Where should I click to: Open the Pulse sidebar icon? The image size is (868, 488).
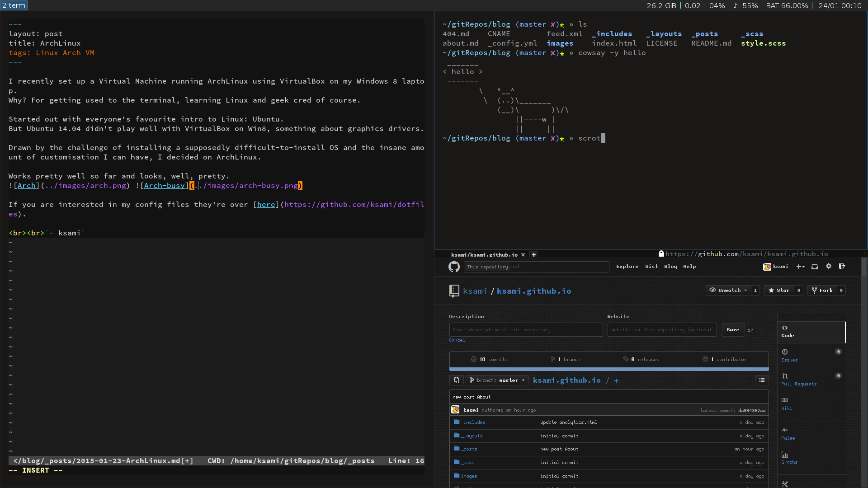click(785, 430)
